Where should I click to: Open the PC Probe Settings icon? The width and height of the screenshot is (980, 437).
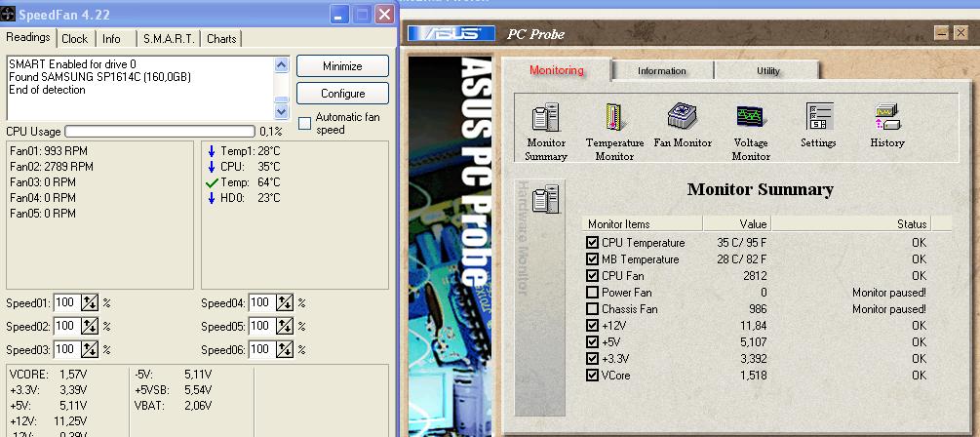[819, 117]
